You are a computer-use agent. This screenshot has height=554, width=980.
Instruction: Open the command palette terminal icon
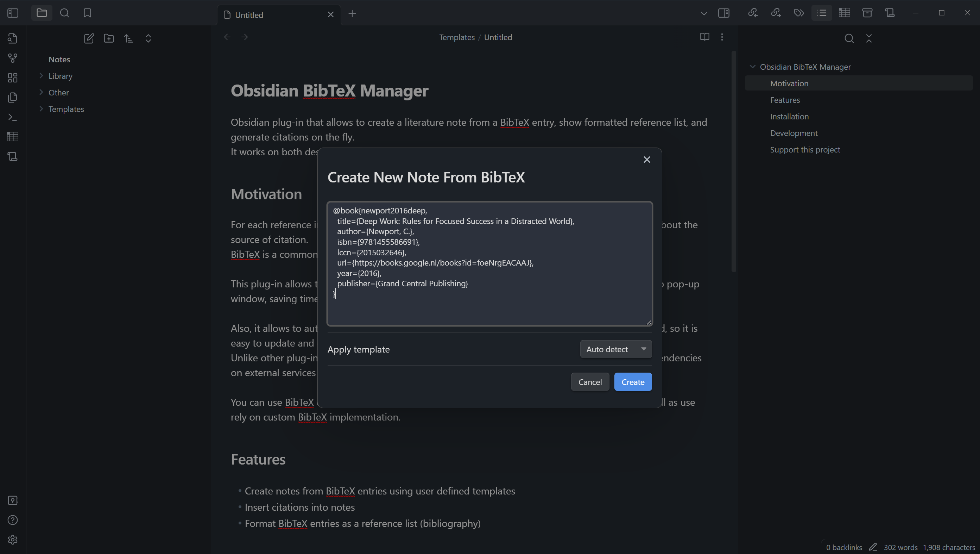pos(13,117)
